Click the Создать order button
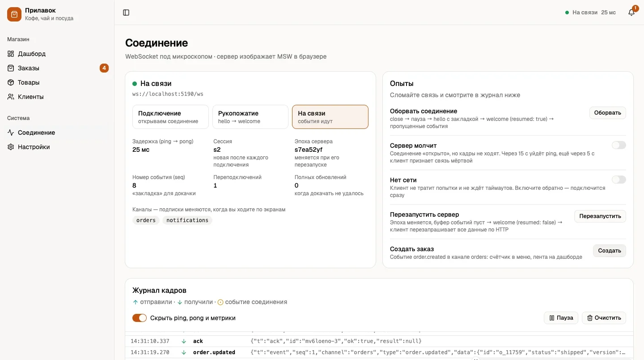This screenshot has height=360, width=644. (x=610, y=251)
